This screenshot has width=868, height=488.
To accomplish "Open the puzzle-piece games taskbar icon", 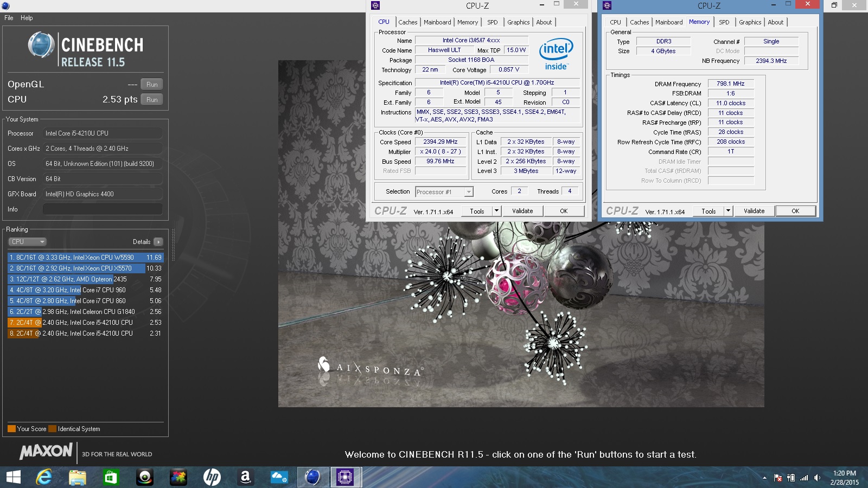I will [x=178, y=477].
